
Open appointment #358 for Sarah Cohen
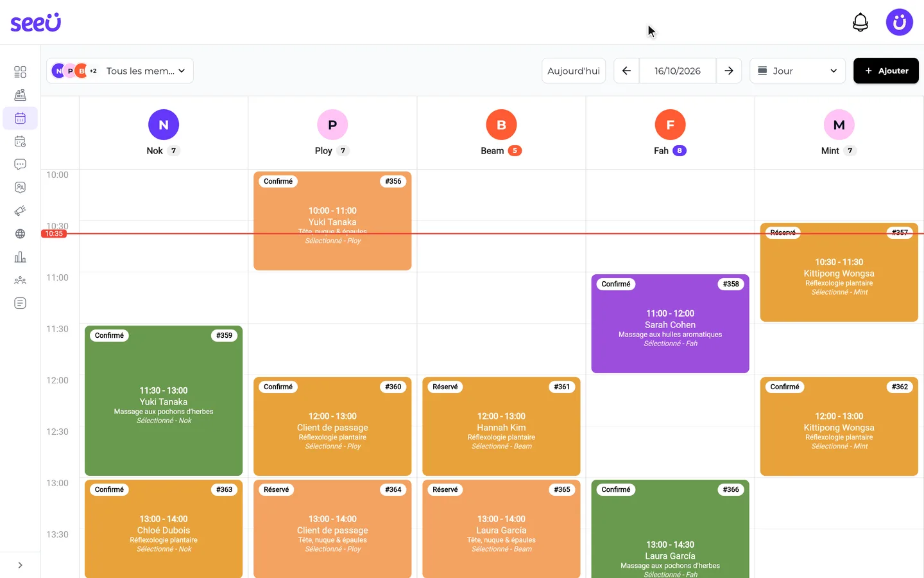coord(671,324)
